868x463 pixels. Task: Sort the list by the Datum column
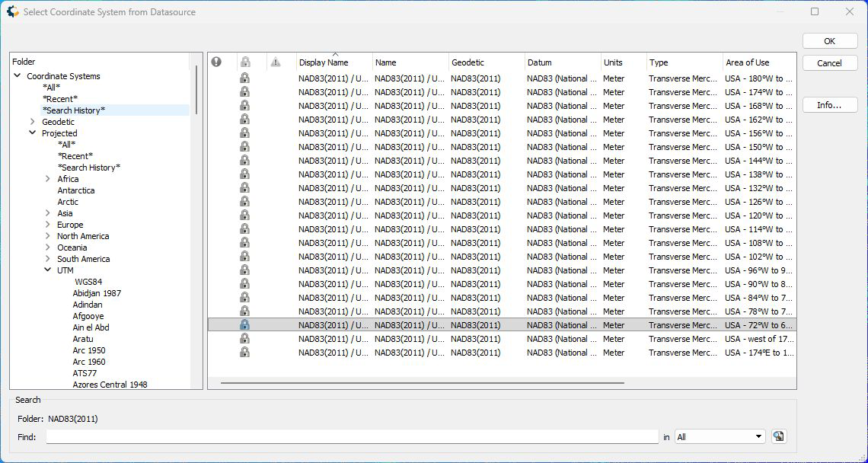[x=562, y=62]
